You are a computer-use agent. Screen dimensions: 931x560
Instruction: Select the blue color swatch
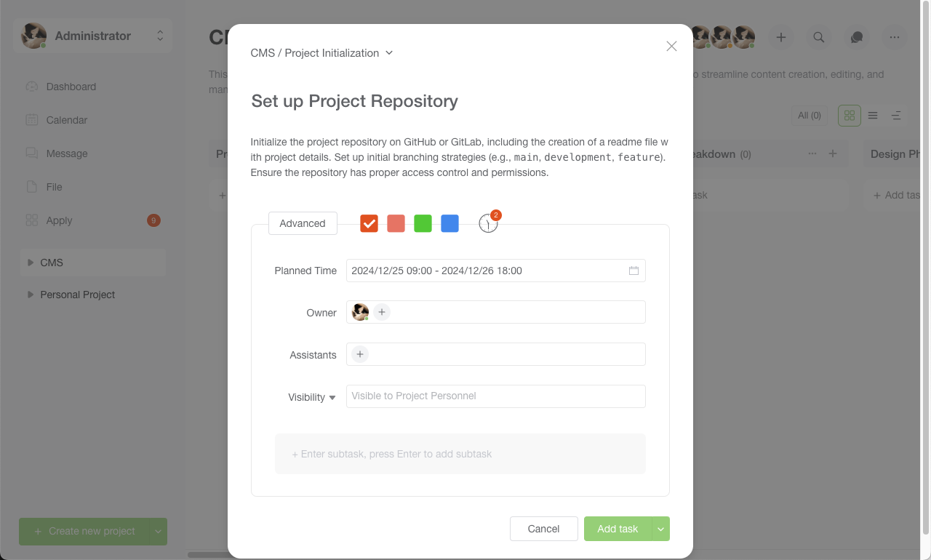[x=449, y=223]
